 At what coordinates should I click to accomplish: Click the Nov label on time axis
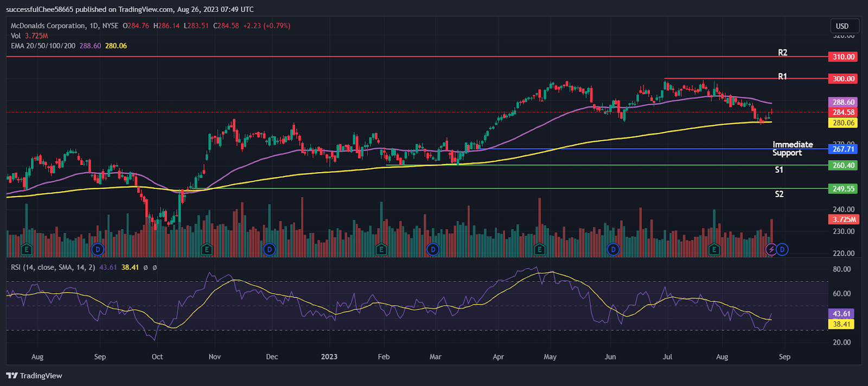pyautogui.click(x=215, y=357)
